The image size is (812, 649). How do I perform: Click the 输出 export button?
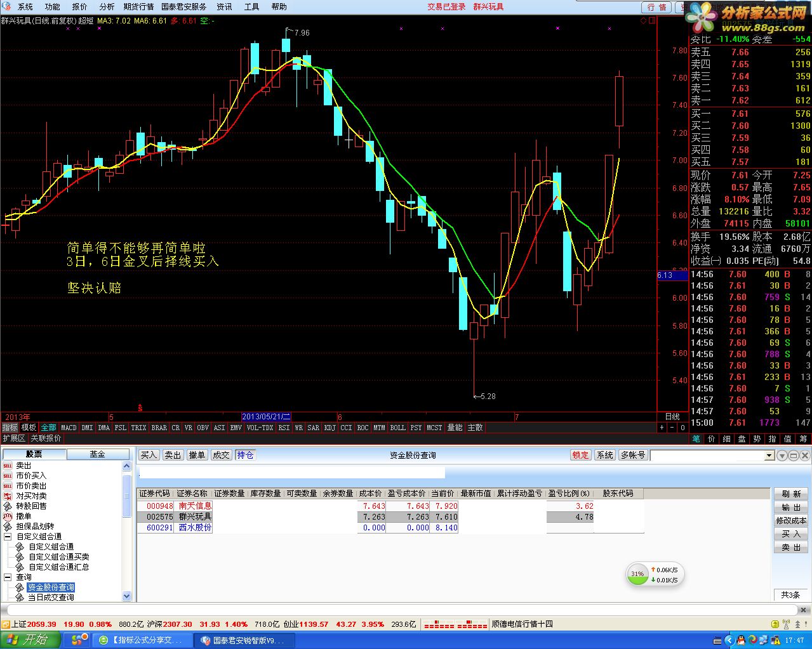coord(791,508)
